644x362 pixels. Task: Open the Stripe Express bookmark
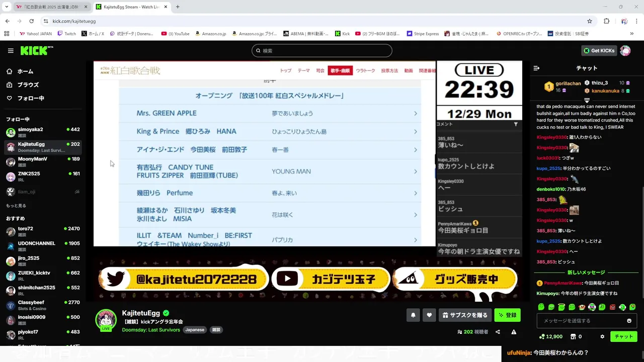tap(423, 34)
